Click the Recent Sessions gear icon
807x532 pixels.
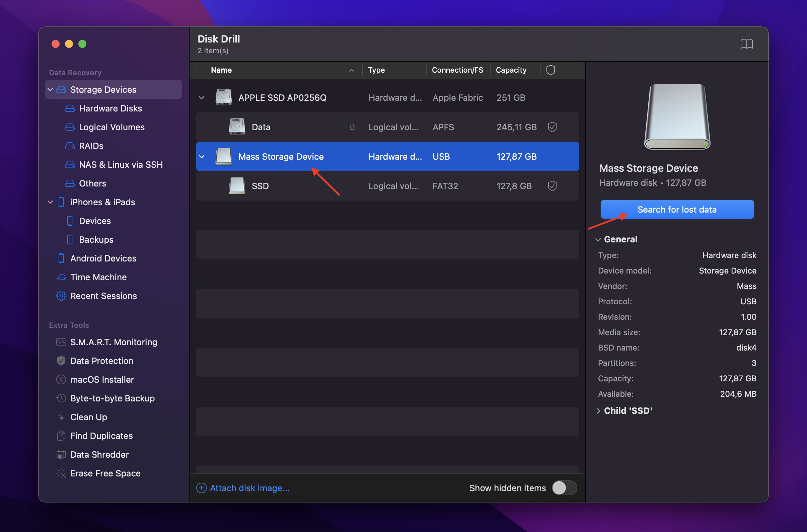click(61, 296)
